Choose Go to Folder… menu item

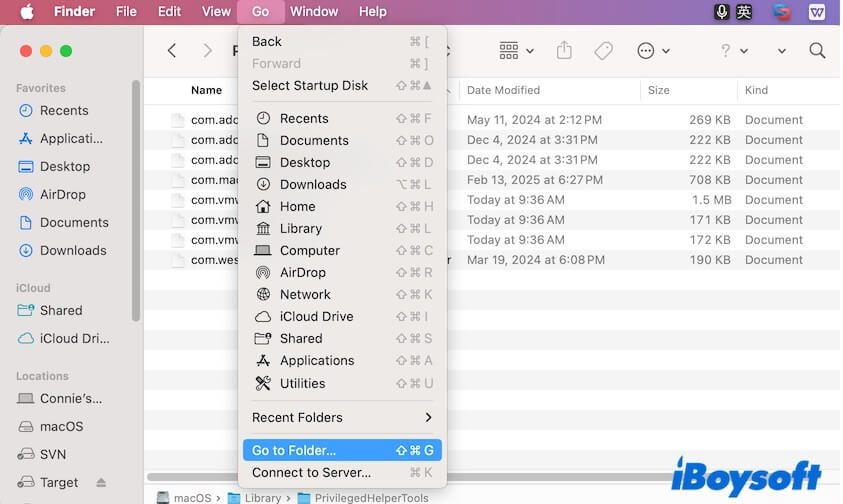click(x=341, y=451)
